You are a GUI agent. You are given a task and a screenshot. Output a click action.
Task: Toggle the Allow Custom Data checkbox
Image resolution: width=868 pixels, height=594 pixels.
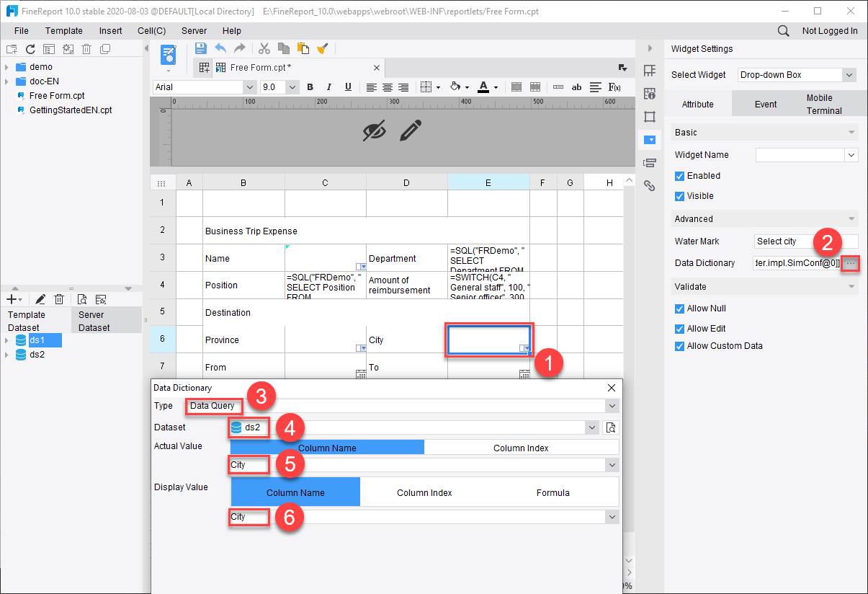(x=679, y=346)
